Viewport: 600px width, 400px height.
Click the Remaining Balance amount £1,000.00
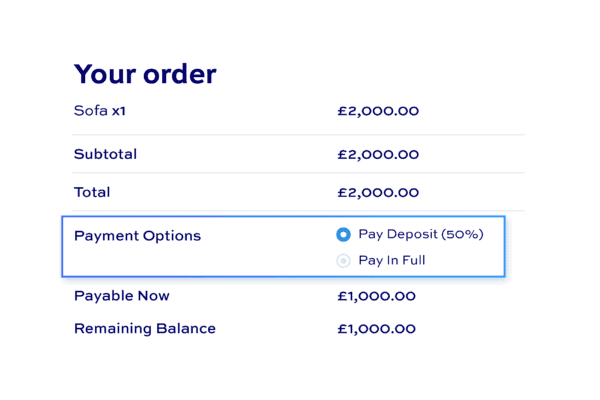coord(377,329)
